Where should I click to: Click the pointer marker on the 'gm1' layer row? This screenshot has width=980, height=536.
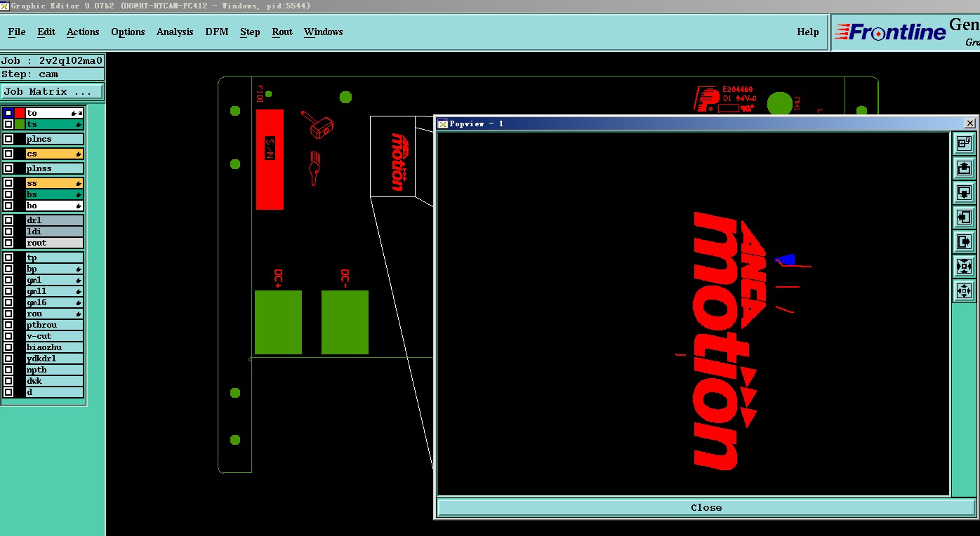(79, 280)
